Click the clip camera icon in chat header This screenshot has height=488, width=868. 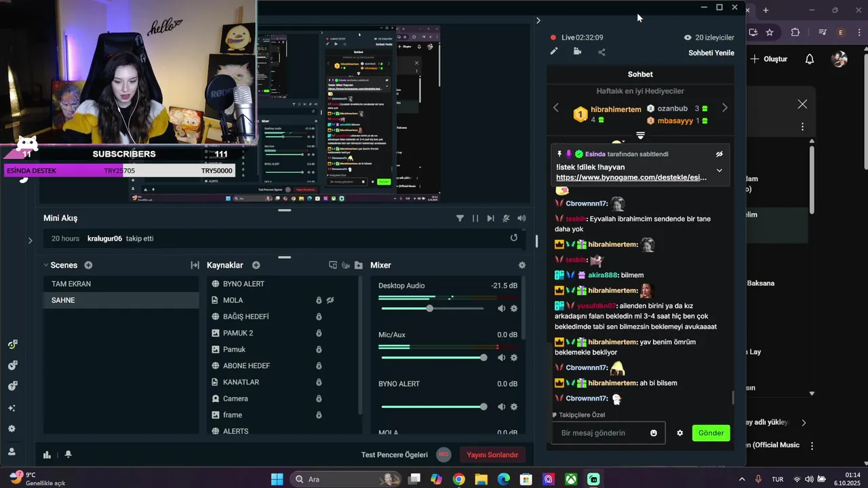pos(577,51)
